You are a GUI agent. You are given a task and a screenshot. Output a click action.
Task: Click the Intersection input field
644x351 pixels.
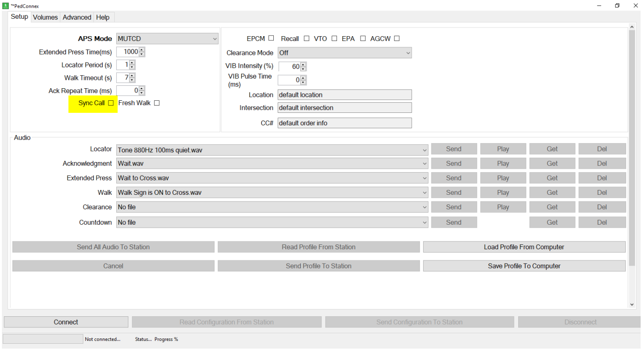[x=345, y=108]
